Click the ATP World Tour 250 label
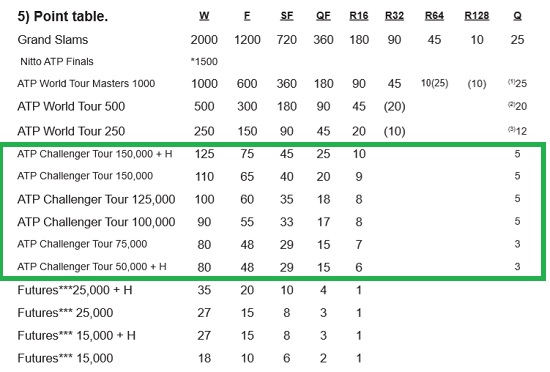 click(71, 131)
